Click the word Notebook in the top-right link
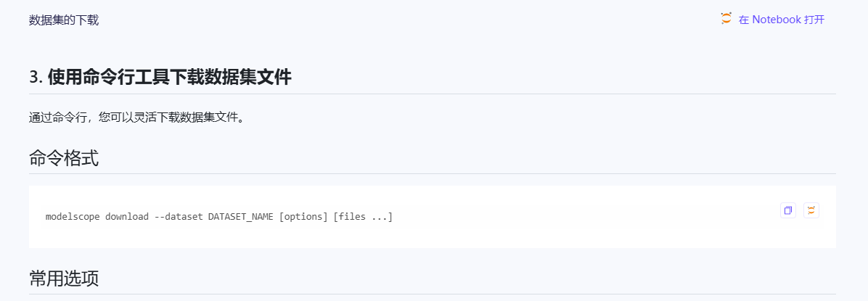 (x=777, y=20)
